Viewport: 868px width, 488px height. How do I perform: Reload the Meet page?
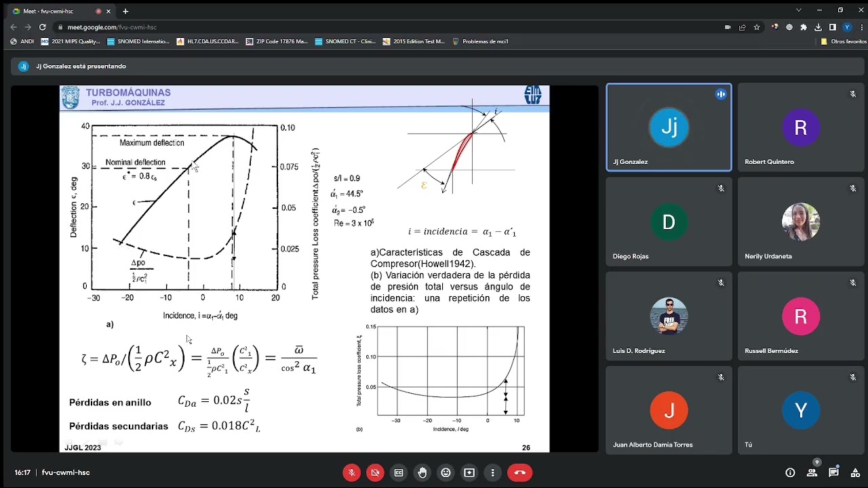(x=43, y=27)
